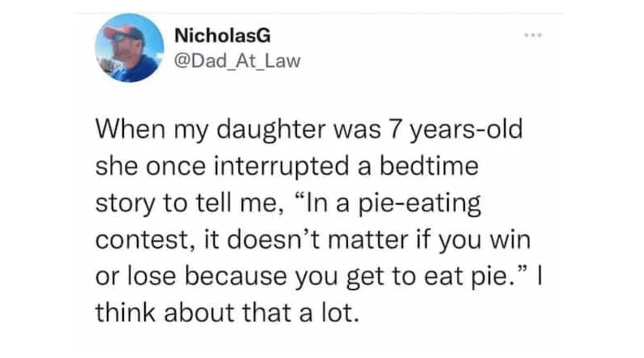Click the final line "think about that a lot."

coord(226,313)
